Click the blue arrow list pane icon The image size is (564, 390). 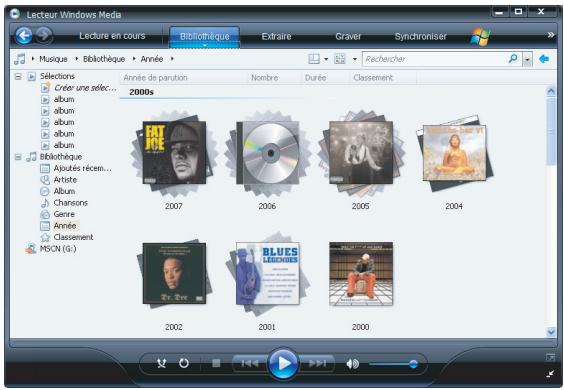544,59
